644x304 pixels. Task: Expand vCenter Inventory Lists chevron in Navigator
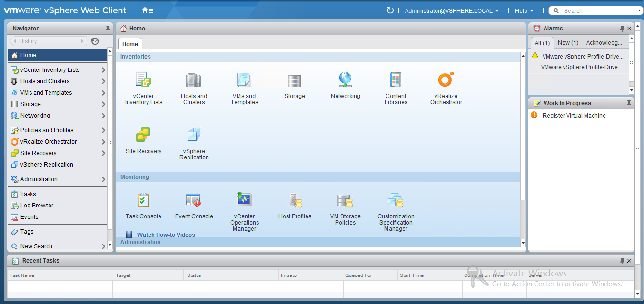(103, 70)
